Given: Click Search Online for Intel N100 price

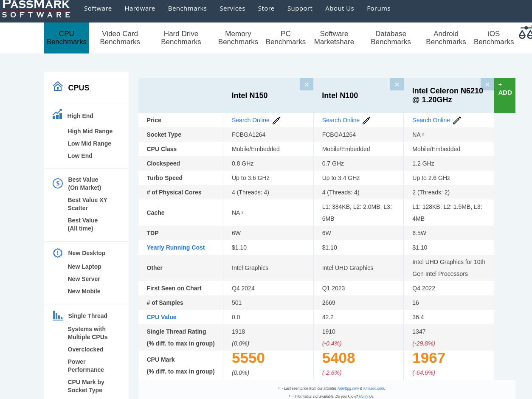Looking at the screenshot, I should 341,120.
